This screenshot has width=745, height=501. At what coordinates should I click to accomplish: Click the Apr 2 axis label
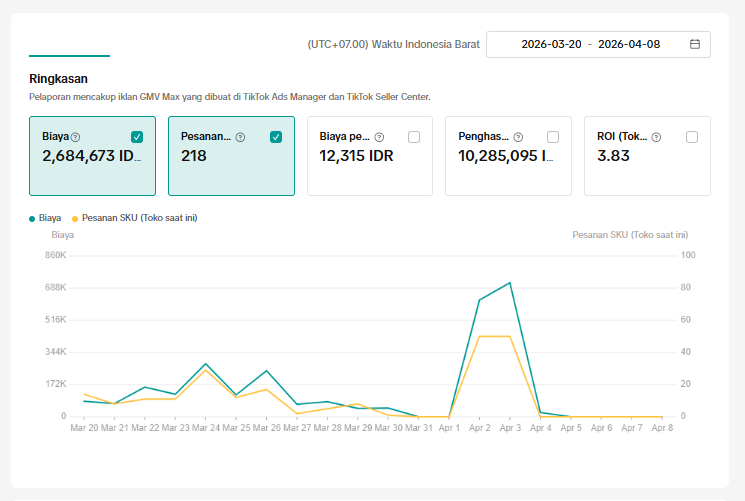click(x=479, y=428)
